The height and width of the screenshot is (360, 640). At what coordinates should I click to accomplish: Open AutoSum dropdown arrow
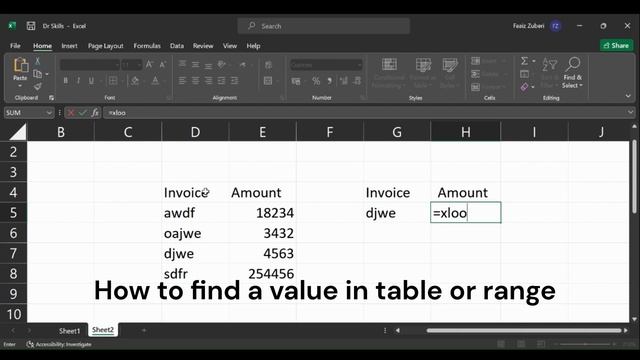pos(533,61)
